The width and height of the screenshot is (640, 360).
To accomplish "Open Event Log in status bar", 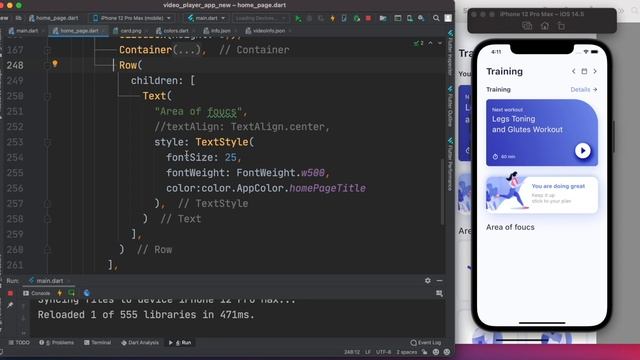I will tap(426, 342).
